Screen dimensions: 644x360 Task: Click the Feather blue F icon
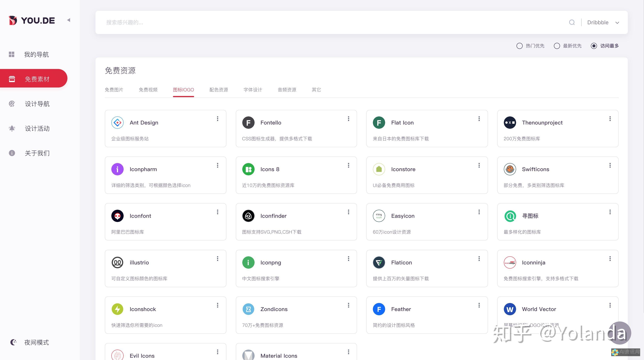coord(379,309)
